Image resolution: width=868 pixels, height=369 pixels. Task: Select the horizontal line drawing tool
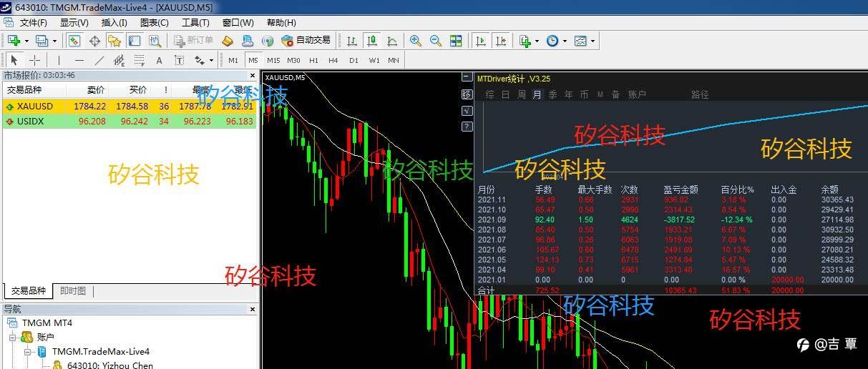click(79, 60)
